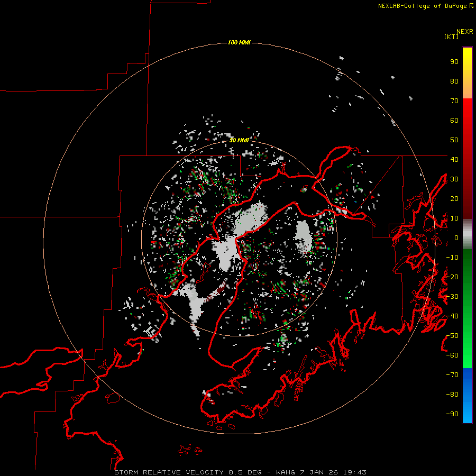Viewport: 476px width, 476px height.
Task: Click the velocity color scale bar
Action: coord(467,235)
